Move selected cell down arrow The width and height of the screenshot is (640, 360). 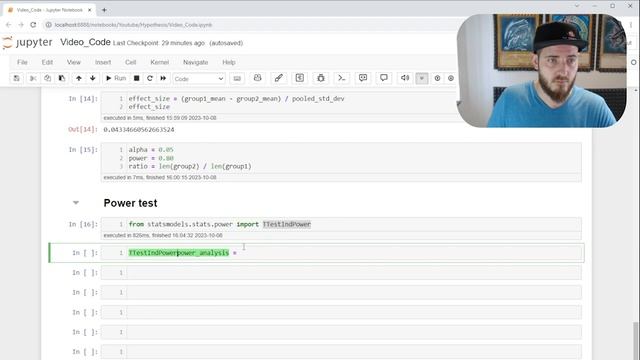93,78
